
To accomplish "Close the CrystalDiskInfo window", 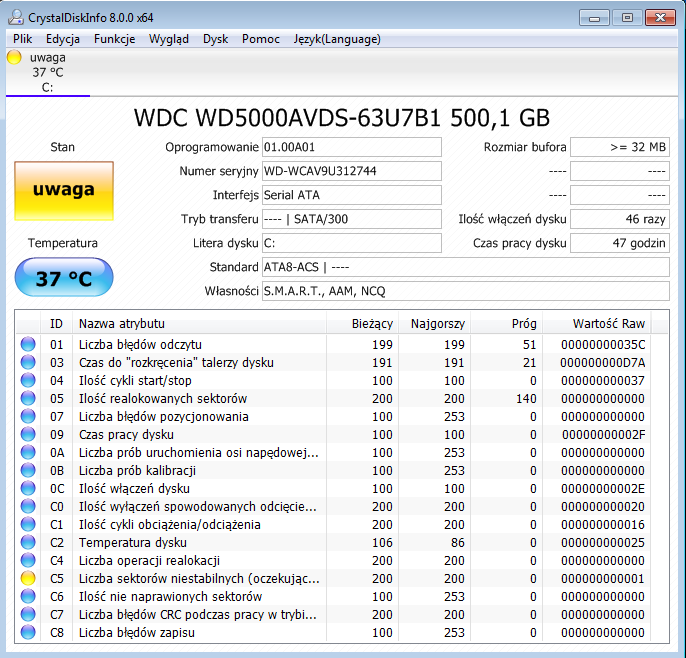I will tap(660, 18).
